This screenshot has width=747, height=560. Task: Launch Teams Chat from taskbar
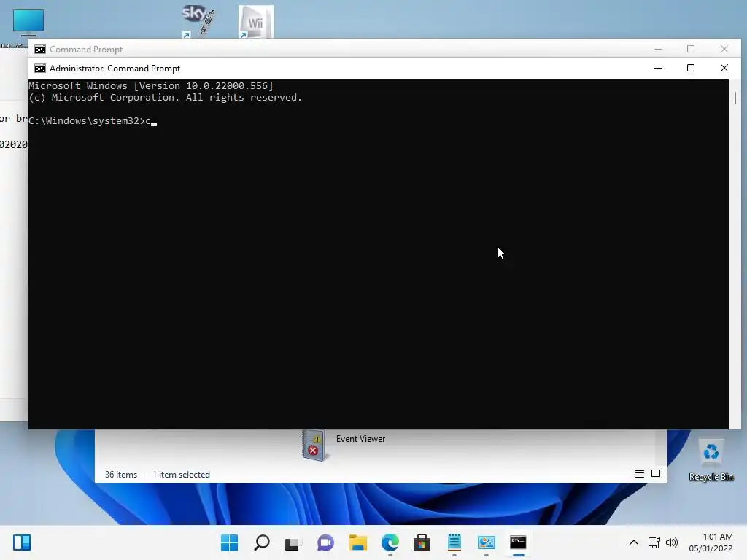pyautogui.click(x=325, y=542)
